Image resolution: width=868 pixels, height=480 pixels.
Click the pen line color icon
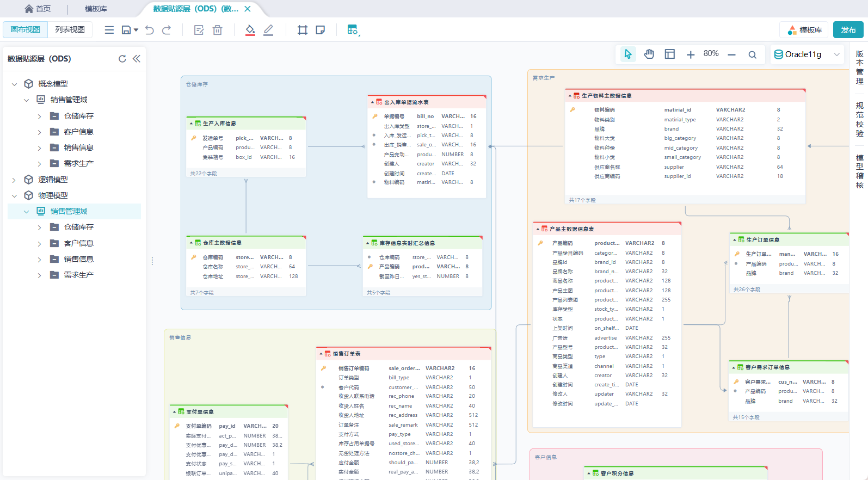click(268, 30)
